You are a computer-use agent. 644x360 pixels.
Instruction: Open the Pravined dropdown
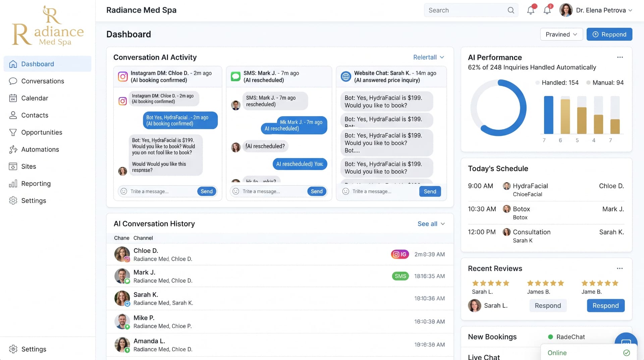click(561, 34)
